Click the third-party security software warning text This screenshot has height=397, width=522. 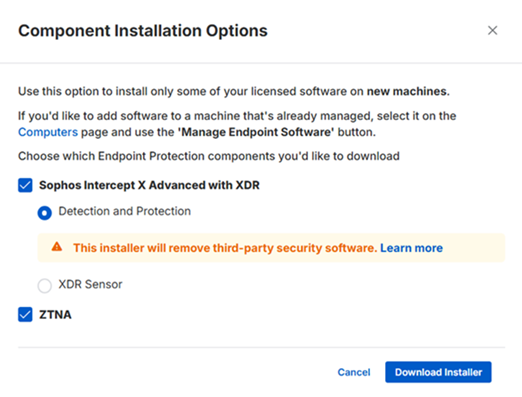[225, 248]
